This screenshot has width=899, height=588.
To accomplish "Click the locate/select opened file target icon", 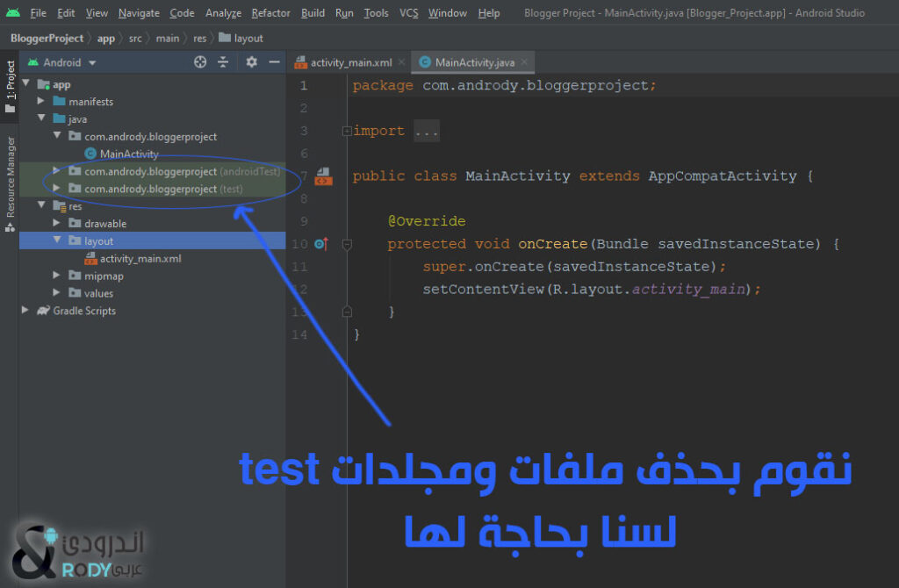I will [200, 62].
